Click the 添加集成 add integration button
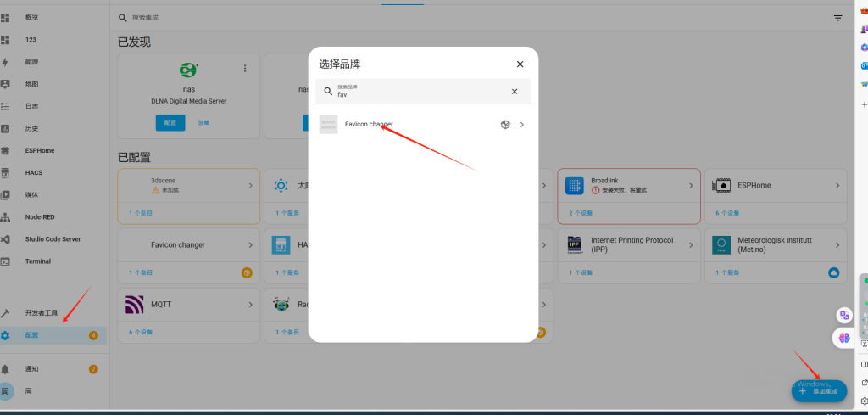868x415 pixels. [819, 391]
